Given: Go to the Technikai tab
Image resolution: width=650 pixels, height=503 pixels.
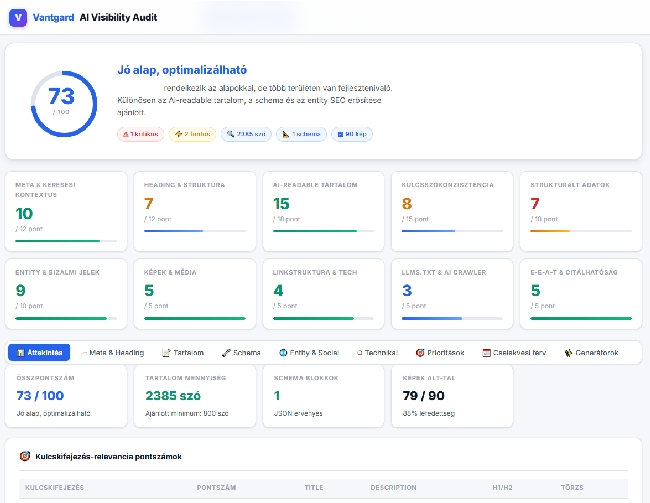Looking at the screenshot, I should [x=377, y=352].
